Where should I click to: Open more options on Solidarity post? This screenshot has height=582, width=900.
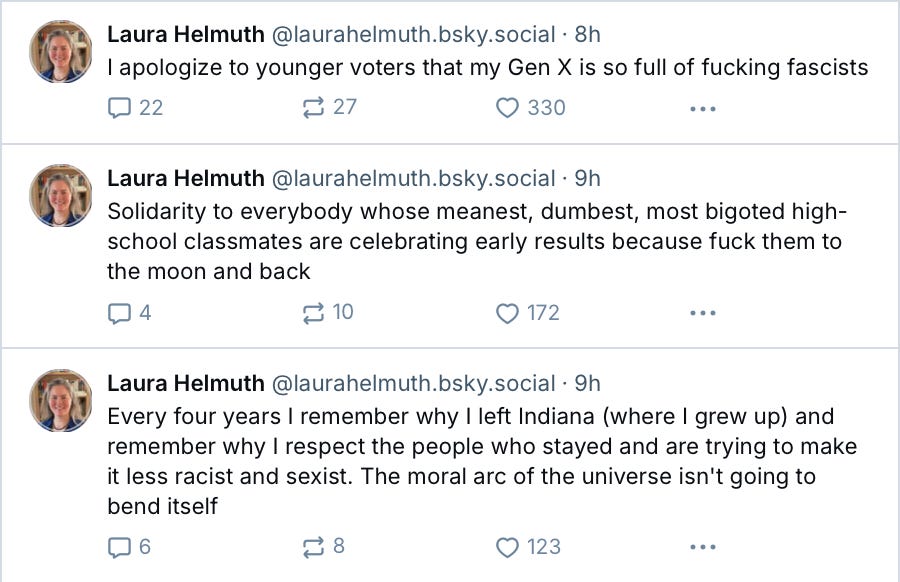(x=703, y=313)
